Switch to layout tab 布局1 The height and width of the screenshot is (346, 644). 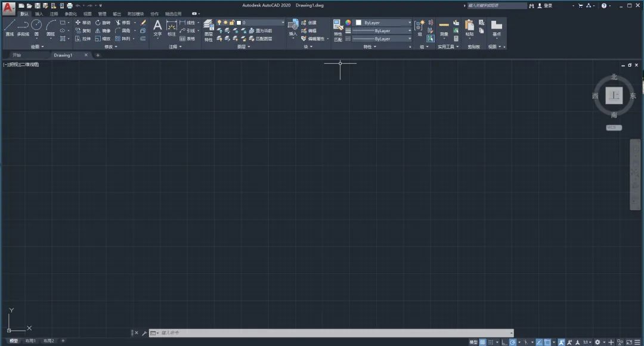[30, 341]
